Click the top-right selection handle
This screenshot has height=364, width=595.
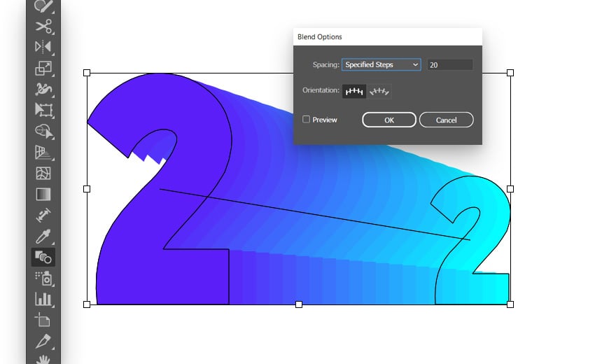point(510,73)
